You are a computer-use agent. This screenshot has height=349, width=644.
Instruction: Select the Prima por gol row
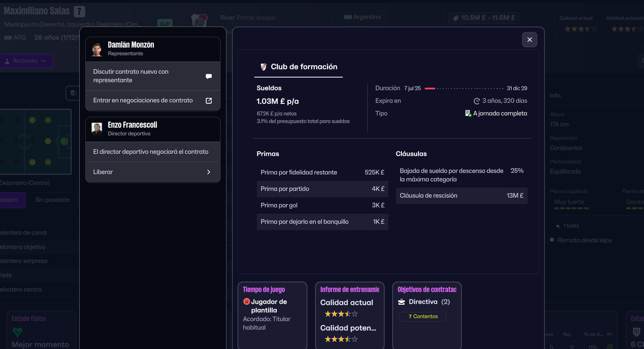(x=323, y=205)
